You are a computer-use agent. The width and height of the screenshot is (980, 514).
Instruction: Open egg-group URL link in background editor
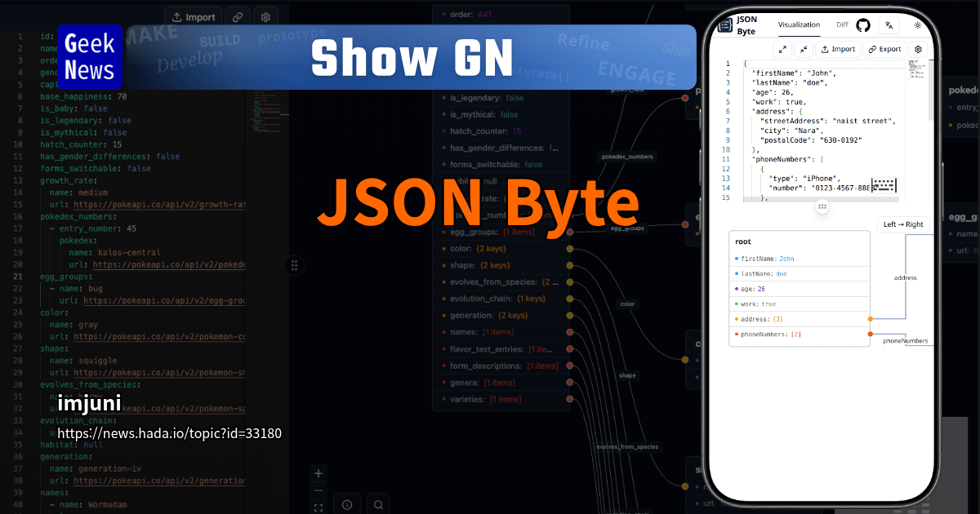(x=164, y=300)
